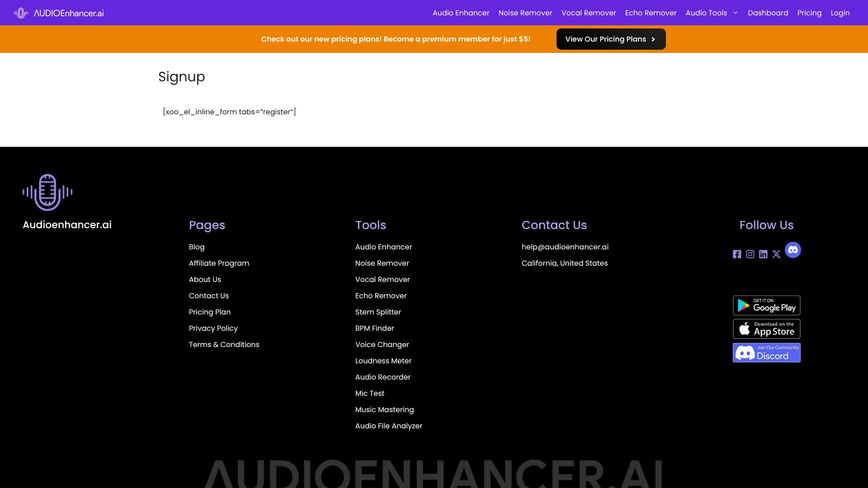Click the Download on the App Store badge
868x488 pixels.
tap(766, 329)
